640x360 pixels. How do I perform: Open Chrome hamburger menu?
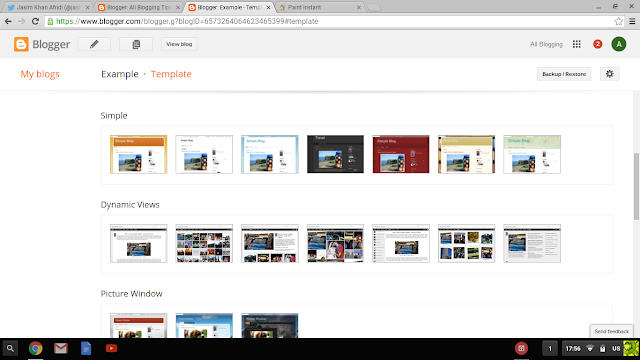coord(632,21)
